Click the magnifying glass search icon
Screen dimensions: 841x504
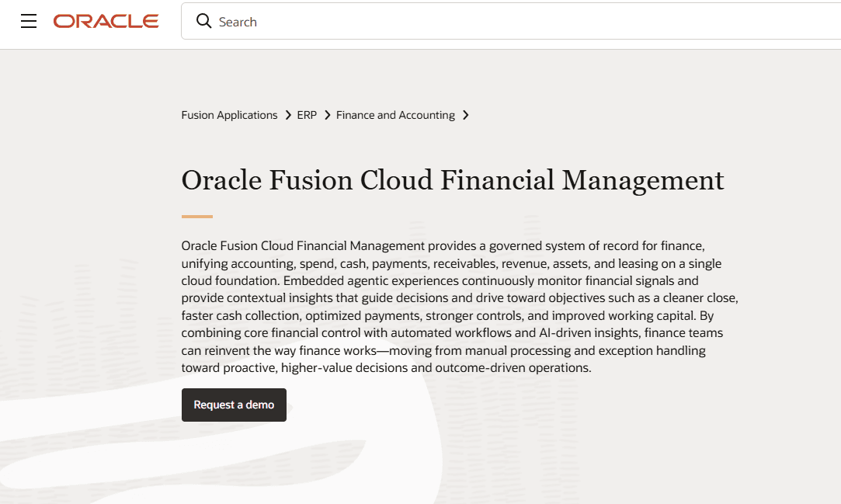coord(203,21)
